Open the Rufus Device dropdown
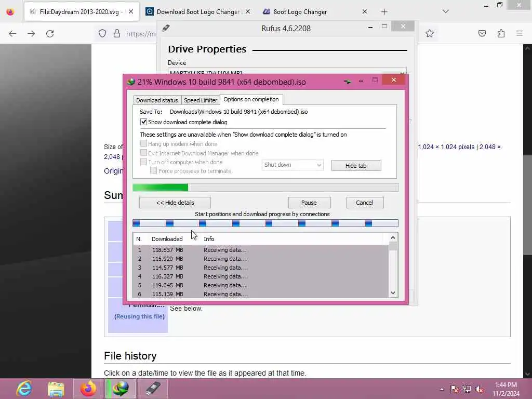Viewport: 532px width, 399px height. (x=287, y=72)
